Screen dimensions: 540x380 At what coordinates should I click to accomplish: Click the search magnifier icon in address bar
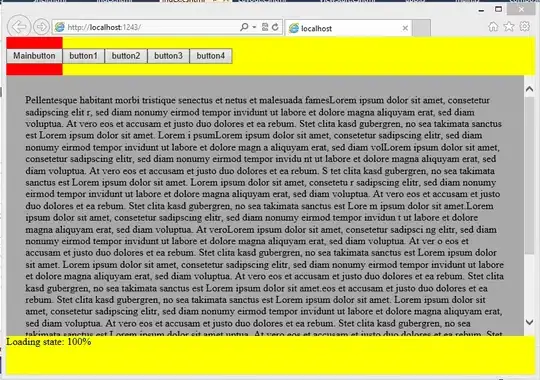coord(244,27)
